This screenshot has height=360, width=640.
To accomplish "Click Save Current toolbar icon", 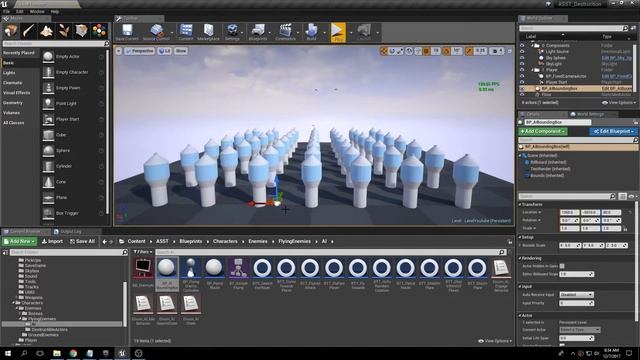I will click(127, 32).
